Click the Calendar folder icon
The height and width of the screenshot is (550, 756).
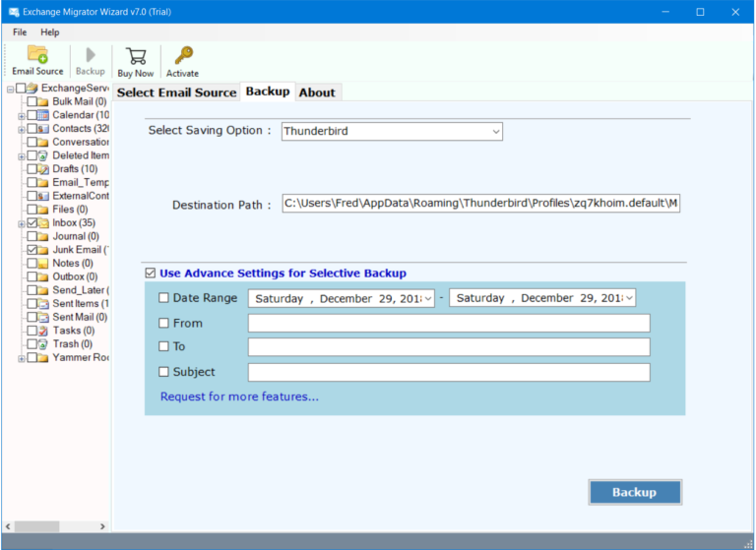pos(43,115)
